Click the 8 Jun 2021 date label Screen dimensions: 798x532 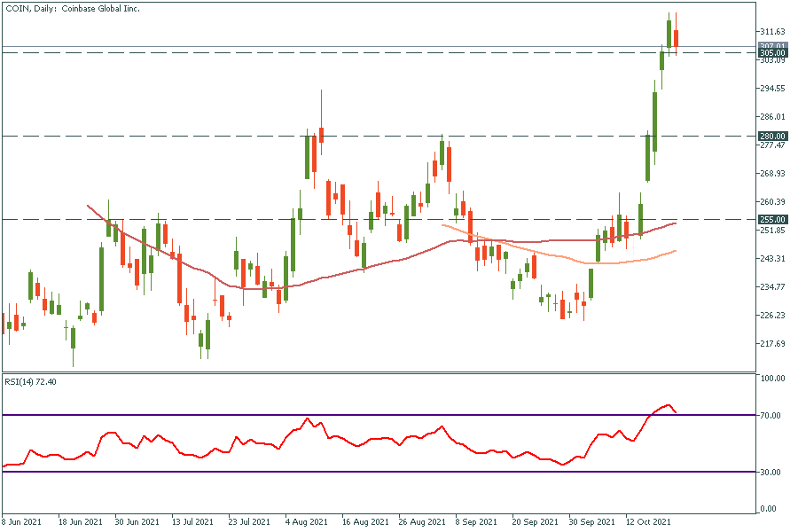[22, 522]
